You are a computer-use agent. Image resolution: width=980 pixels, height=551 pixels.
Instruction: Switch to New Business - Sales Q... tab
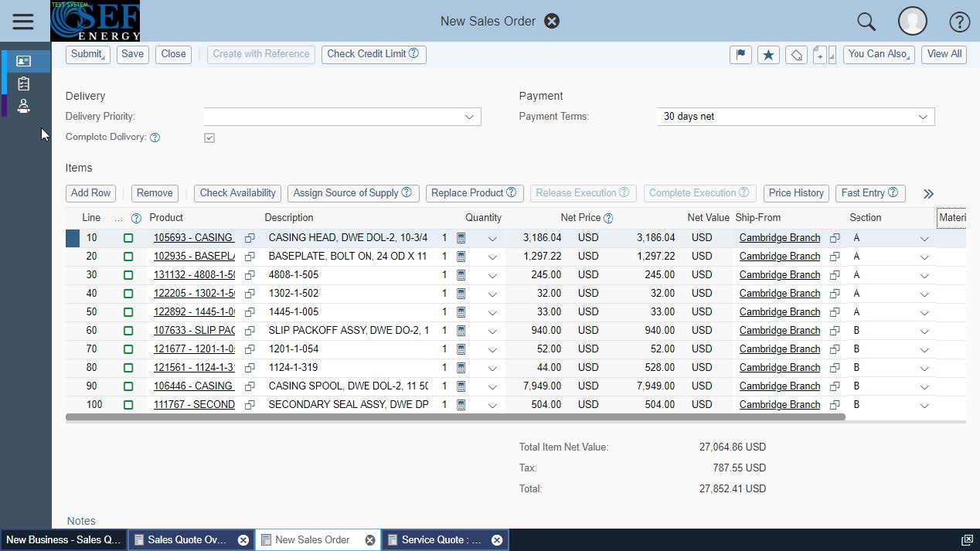pos(63,540)
